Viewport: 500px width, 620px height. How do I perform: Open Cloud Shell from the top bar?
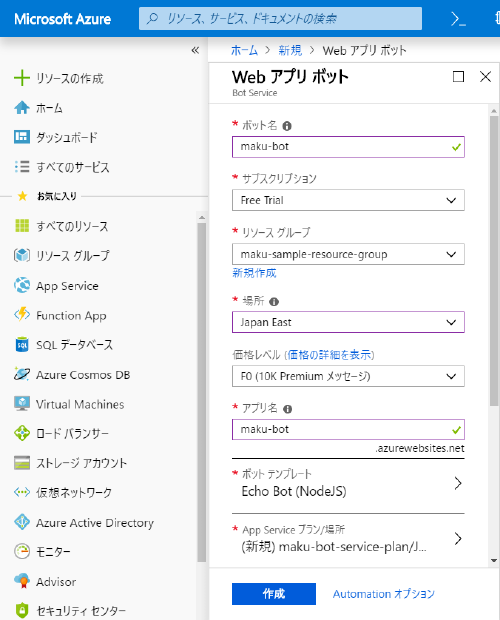tap(458, 19)
